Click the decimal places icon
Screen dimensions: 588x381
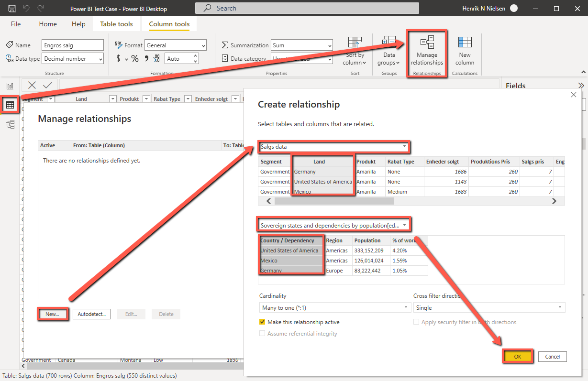pos(156,58)
